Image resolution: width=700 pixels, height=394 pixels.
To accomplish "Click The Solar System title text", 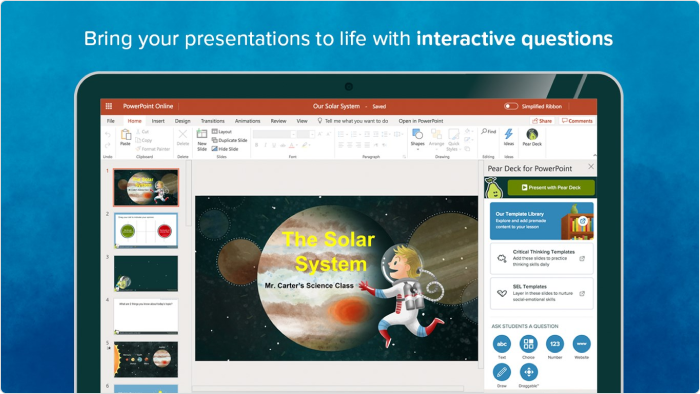I will 329,251.
